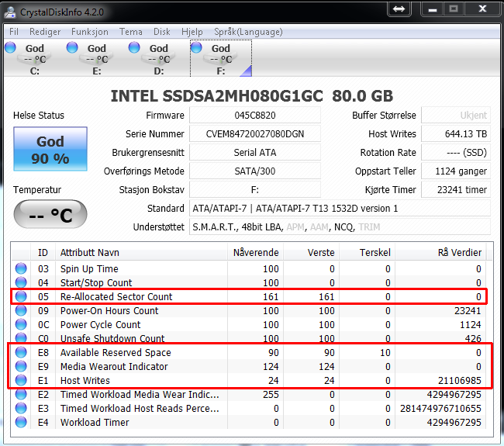The image size is (504, 446).
Task: Click the Nåverende column header
Action: click(256, 252)
